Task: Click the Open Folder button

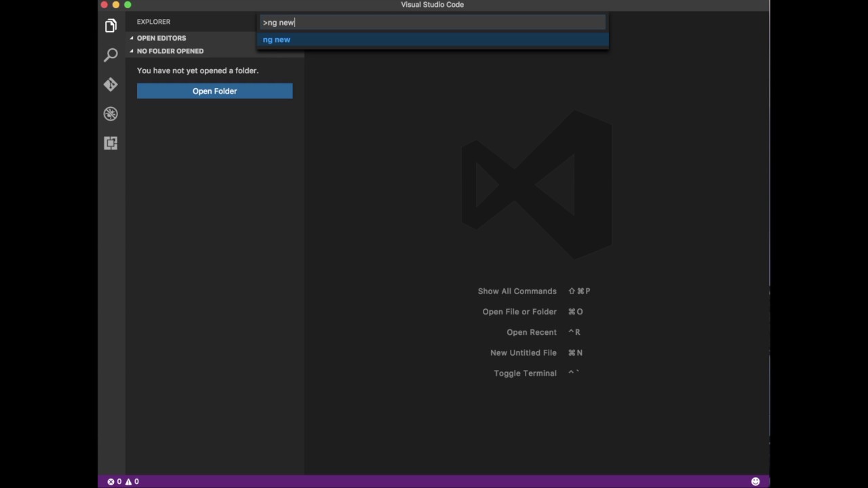Action: (214, 91)
